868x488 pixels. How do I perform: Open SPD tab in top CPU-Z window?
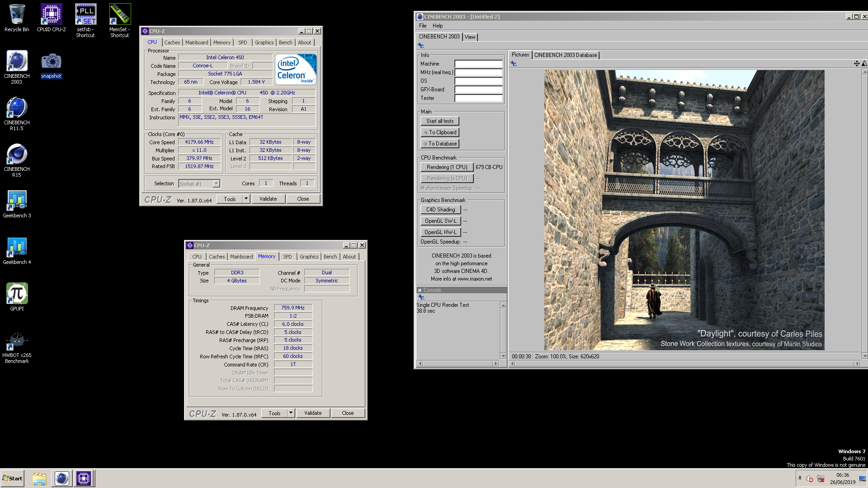tap(243, 42)
